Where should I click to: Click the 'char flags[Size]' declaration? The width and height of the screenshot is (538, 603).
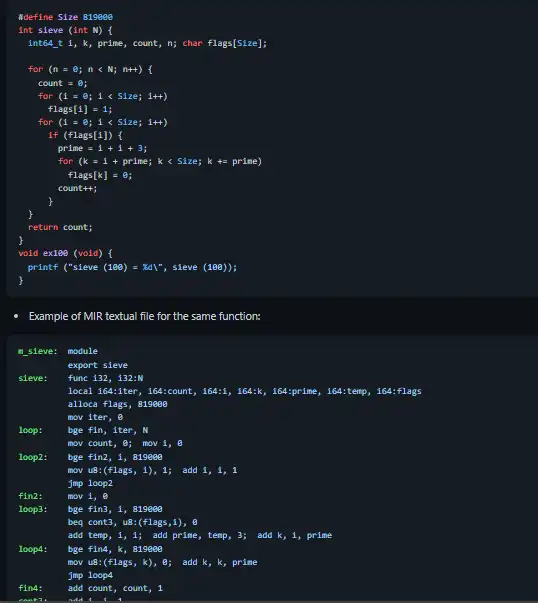click(x=225, y=43)
